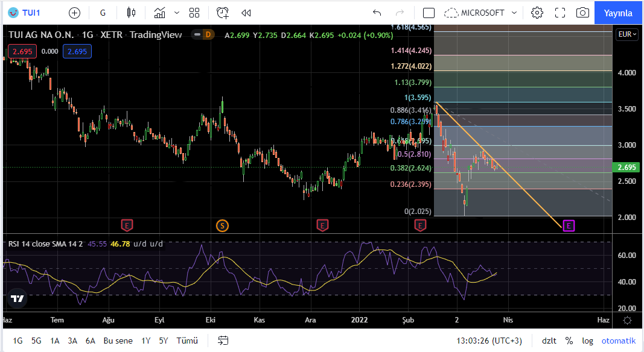Open indicator templates grid
Viewport: 644px width, 352px height.
(x=194, y=13)
